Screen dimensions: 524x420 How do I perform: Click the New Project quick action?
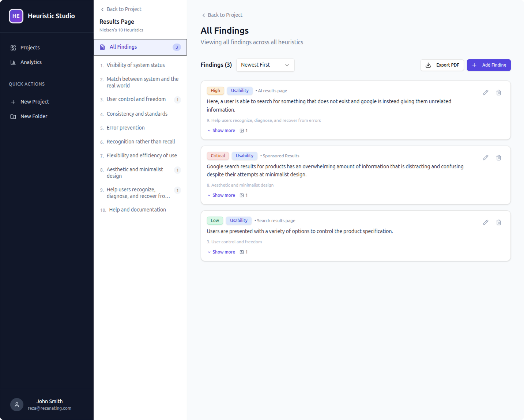pos(35,102)
